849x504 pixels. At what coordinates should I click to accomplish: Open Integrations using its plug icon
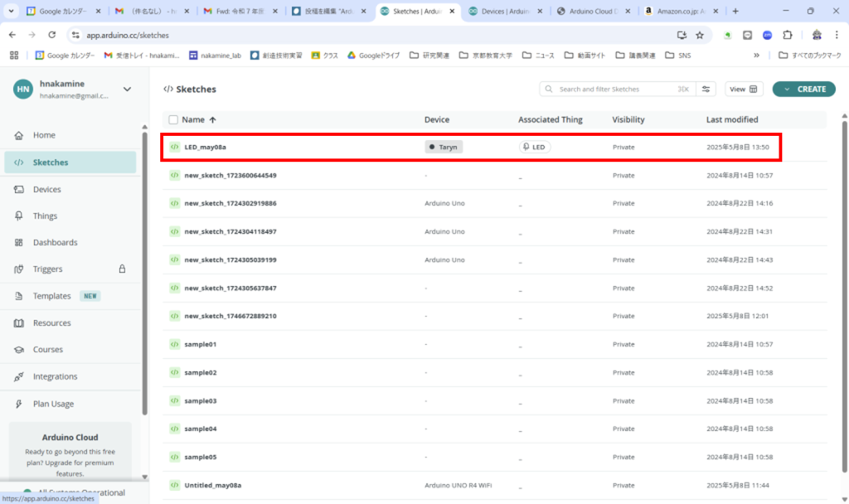pos(18,376)
